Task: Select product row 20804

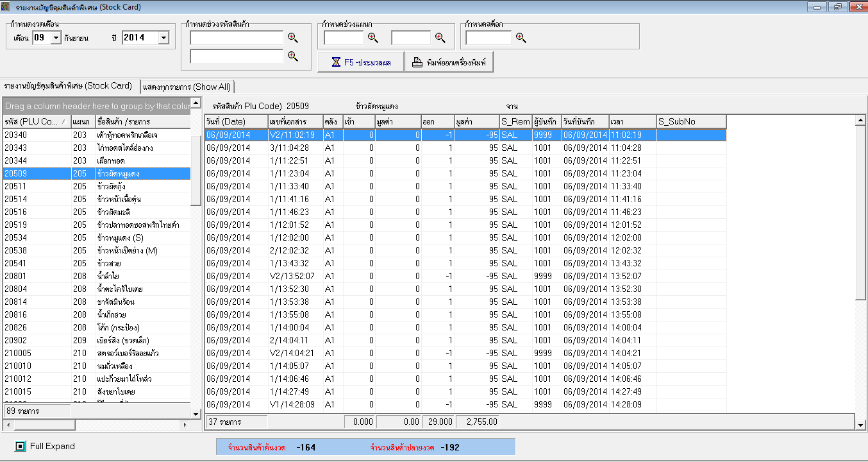Action: (97, 289)
